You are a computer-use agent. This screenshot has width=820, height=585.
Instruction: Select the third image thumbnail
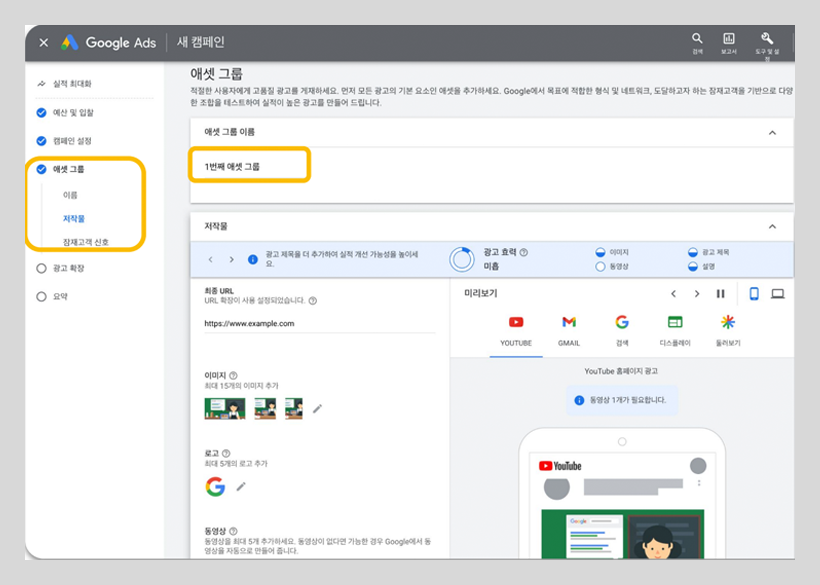[x=294, y=408]
